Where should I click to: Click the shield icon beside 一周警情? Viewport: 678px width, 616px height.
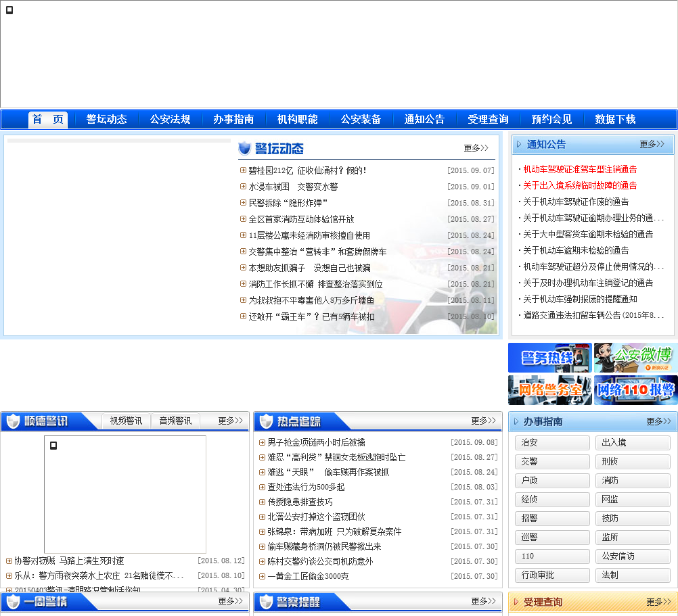(14, 602)
